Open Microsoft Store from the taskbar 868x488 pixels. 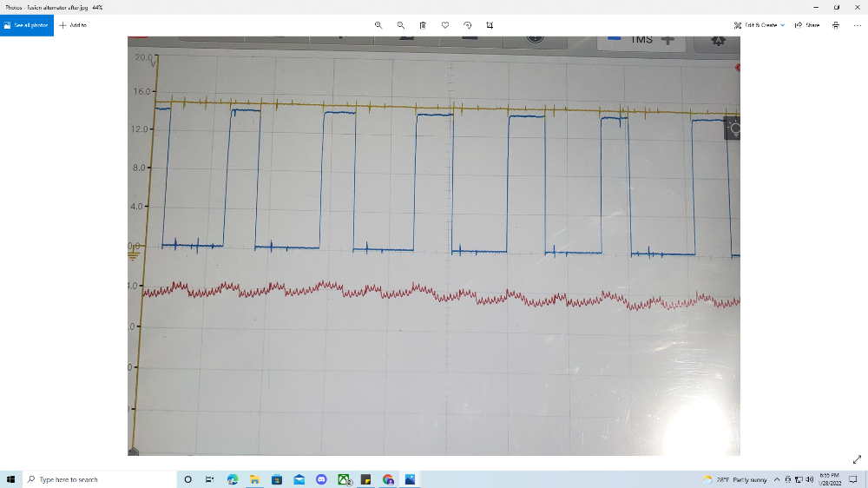click(277, 479)
